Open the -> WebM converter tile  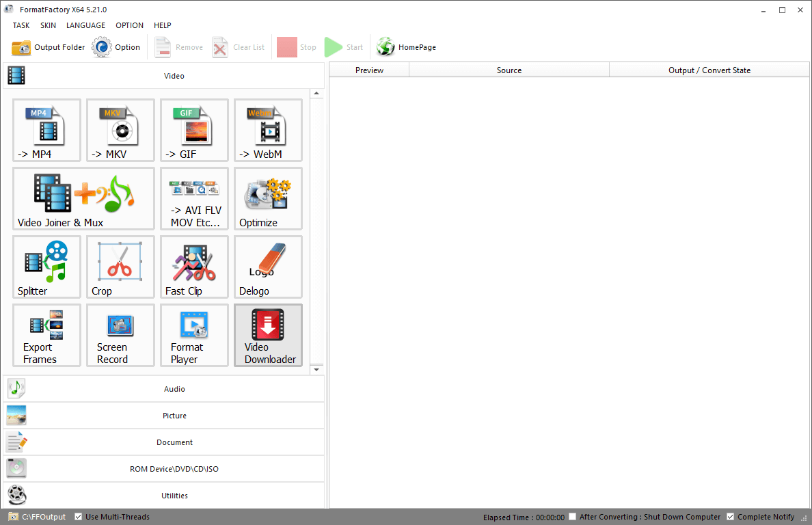(x=268, y=130)
